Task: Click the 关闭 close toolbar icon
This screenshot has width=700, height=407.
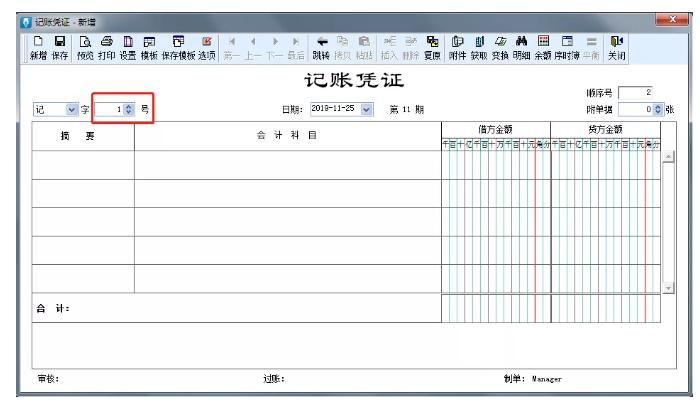Action: (x=617, y=48)
